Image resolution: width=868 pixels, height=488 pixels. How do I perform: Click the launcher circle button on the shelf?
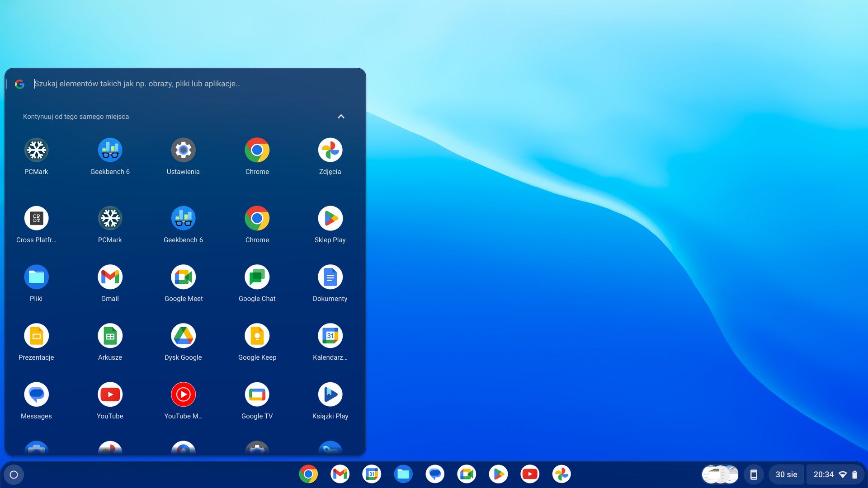[14, 474]
